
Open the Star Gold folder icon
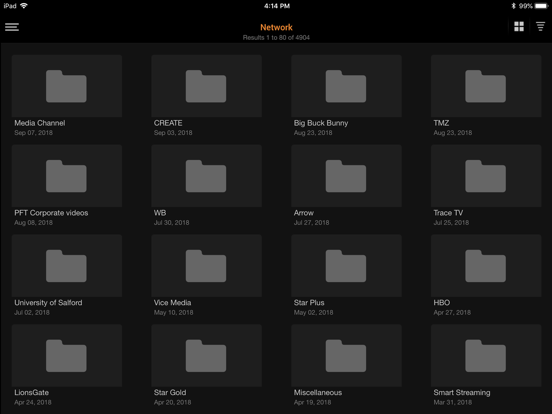206,356
